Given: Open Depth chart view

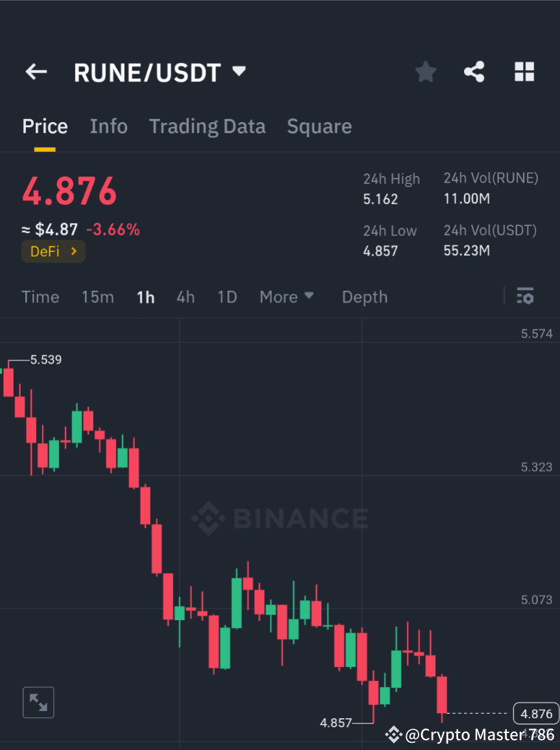Looking at the screenshot, I should click(364, 297).
